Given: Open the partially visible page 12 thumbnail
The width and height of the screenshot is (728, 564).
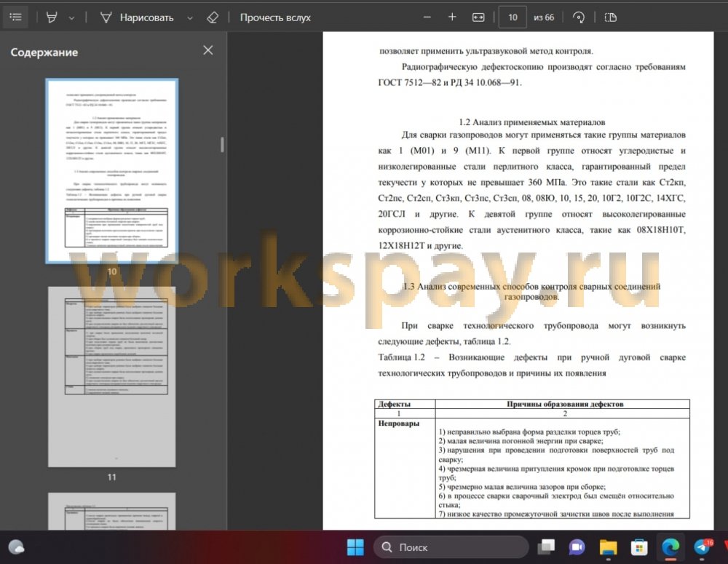Looking at the screenshot, I should pyautogui.click(x=112, y=511).
